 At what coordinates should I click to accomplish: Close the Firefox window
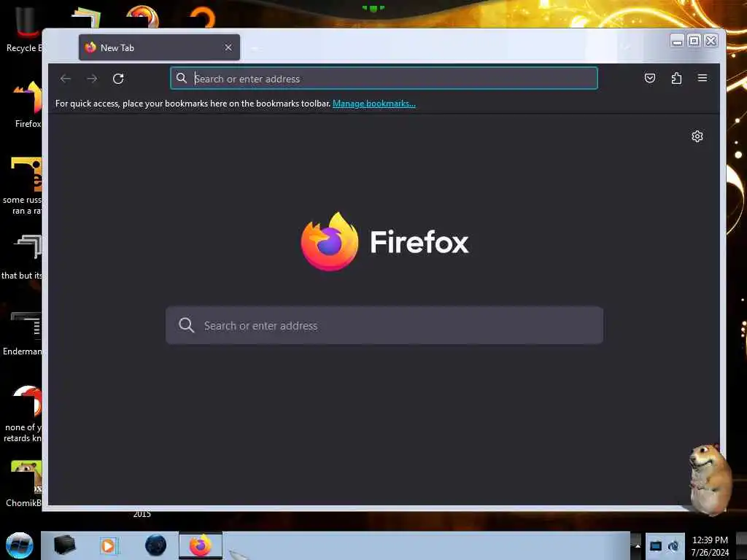711,41
